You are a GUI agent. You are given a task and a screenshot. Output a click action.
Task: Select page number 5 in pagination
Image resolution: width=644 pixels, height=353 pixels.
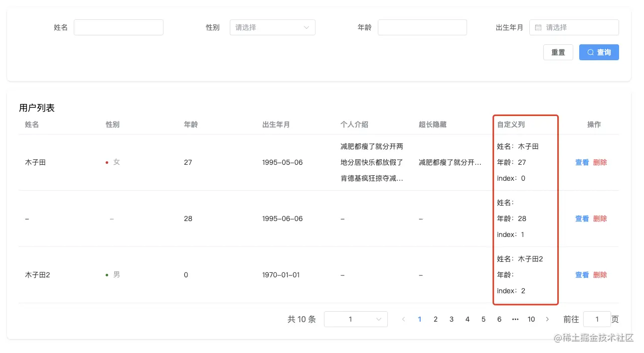click(x=483, y=319)
